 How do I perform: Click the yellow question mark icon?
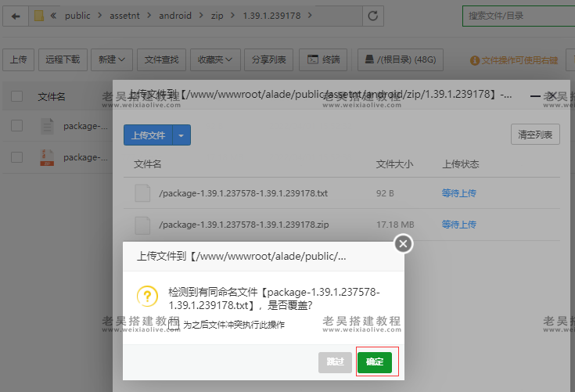pos(147,296)
